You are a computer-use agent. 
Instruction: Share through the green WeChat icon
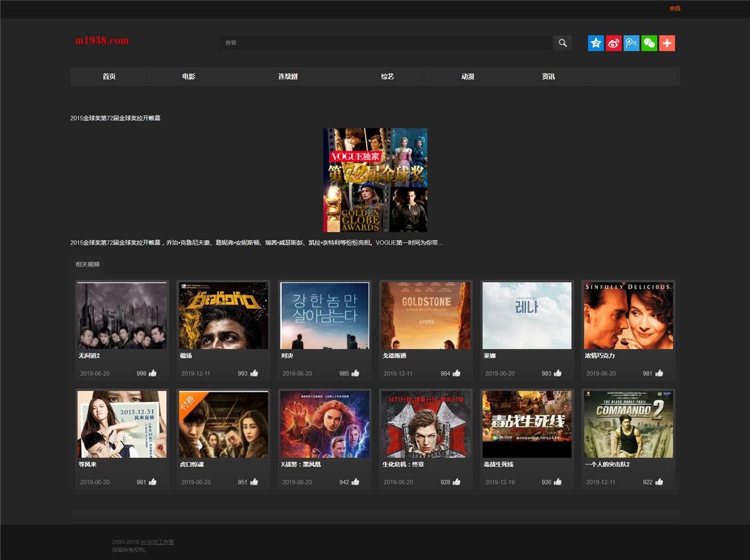pos(649,43)
